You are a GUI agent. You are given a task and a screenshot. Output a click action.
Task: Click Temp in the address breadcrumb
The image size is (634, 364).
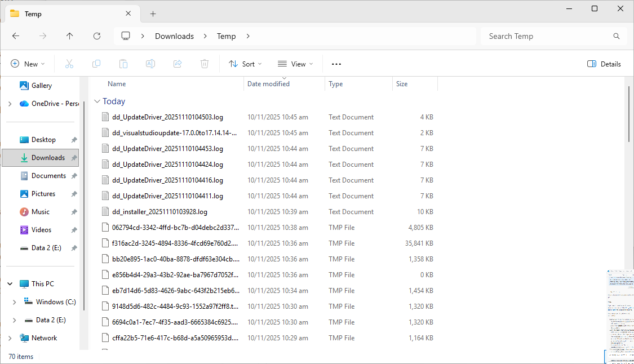(x=226, y=36)
